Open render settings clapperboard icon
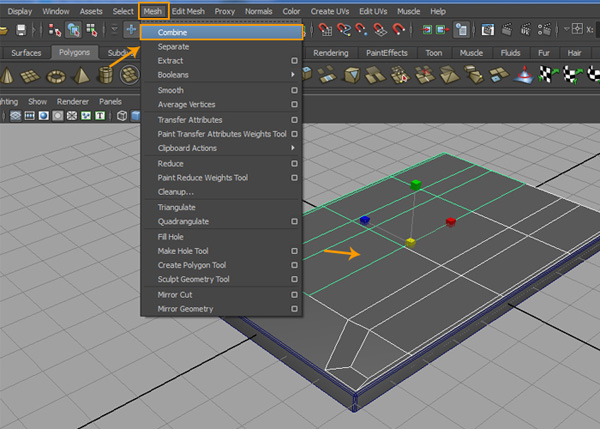This screenshot has height=429, width=600. (544, 29)
